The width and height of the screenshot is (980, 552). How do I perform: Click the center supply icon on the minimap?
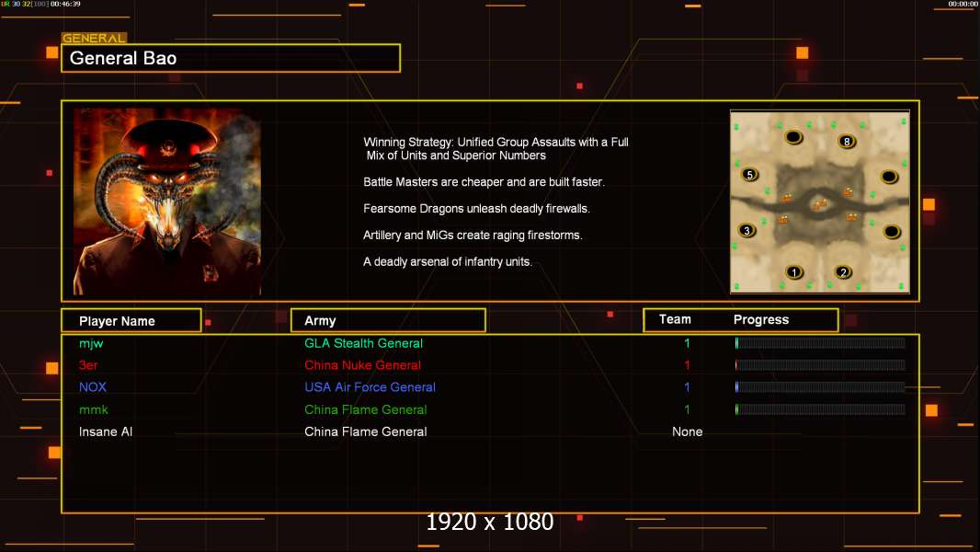[x=819, y=204]
